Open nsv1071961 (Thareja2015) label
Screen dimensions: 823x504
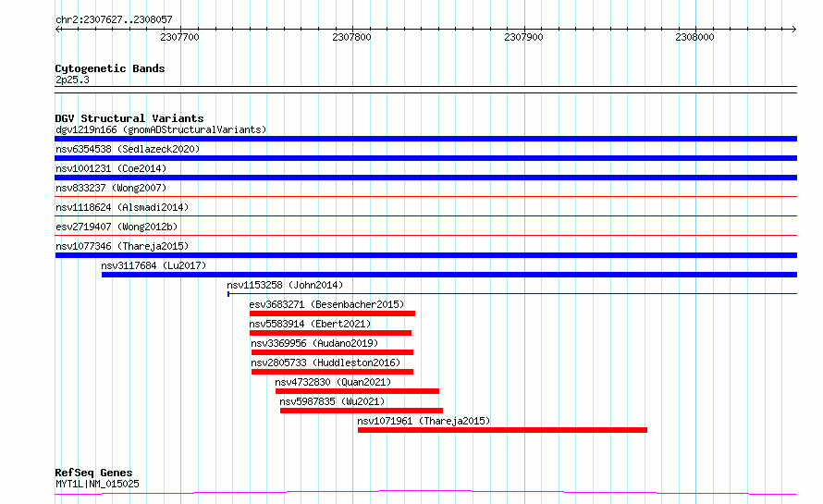(424, 421)
